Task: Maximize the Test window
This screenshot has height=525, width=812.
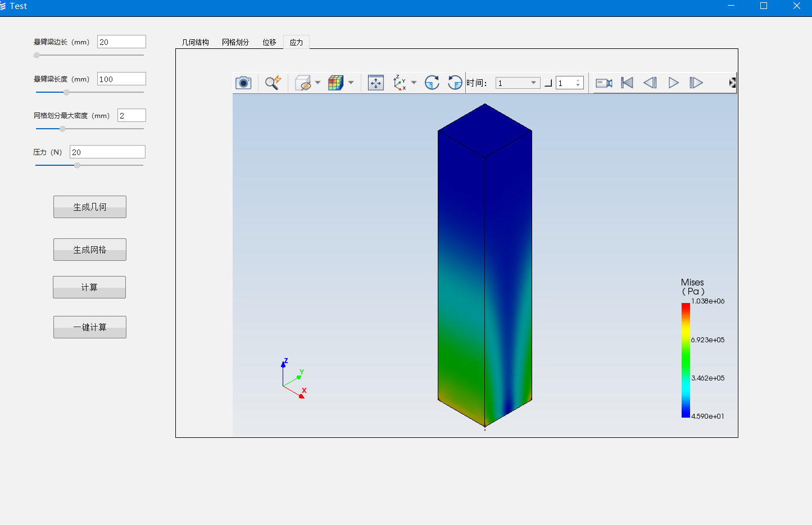Action: [x=764, y=6]
